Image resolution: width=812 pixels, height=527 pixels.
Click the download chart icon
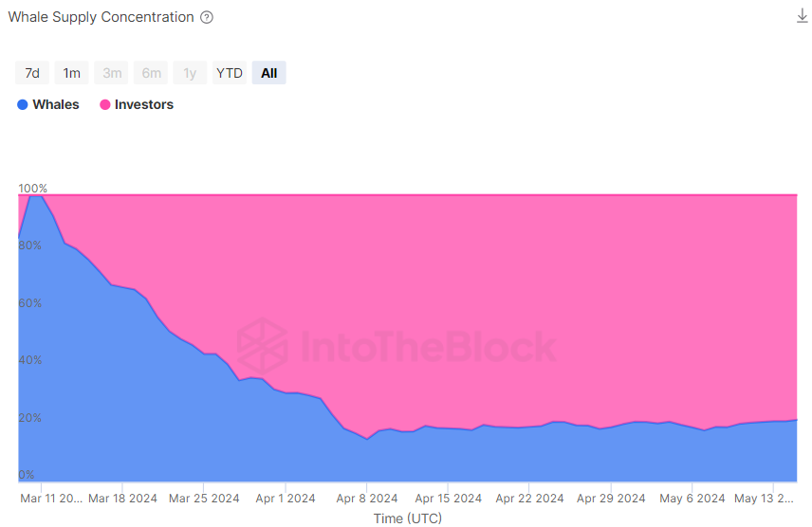pos(802,16)
